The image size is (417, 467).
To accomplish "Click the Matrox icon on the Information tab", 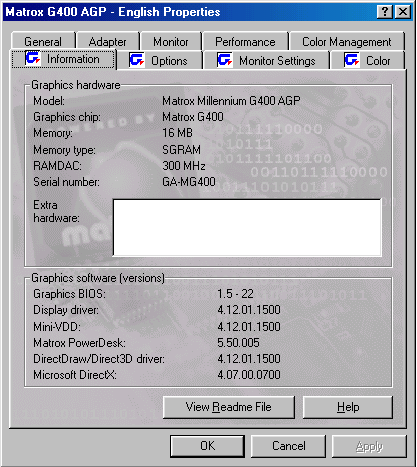I will [x=33, y=59].
